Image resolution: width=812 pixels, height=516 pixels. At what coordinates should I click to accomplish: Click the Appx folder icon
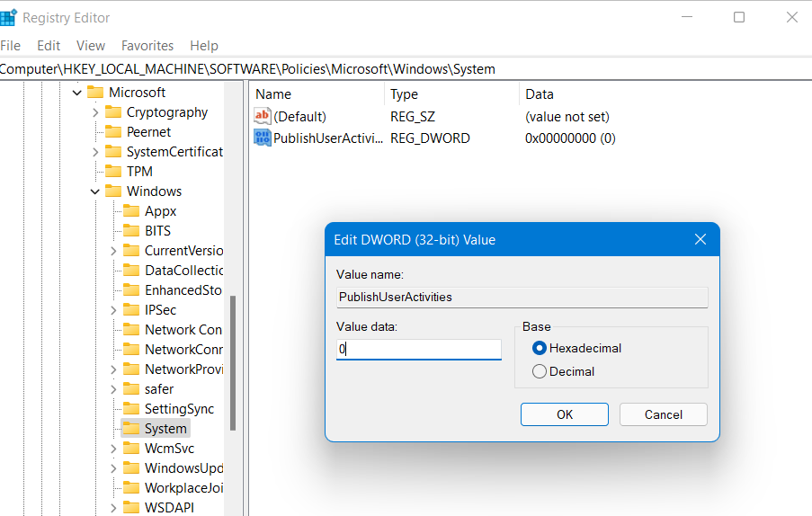click(x=131, y=211)
